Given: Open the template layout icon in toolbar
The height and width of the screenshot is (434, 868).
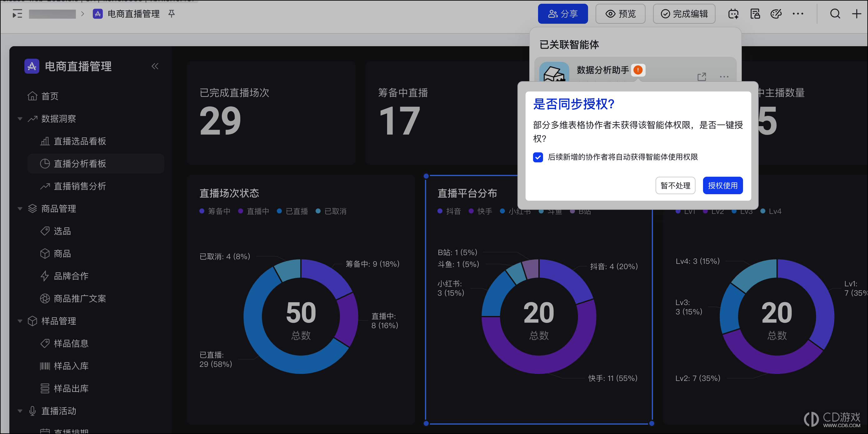Looking at the screenshot, I should point(755,14).
